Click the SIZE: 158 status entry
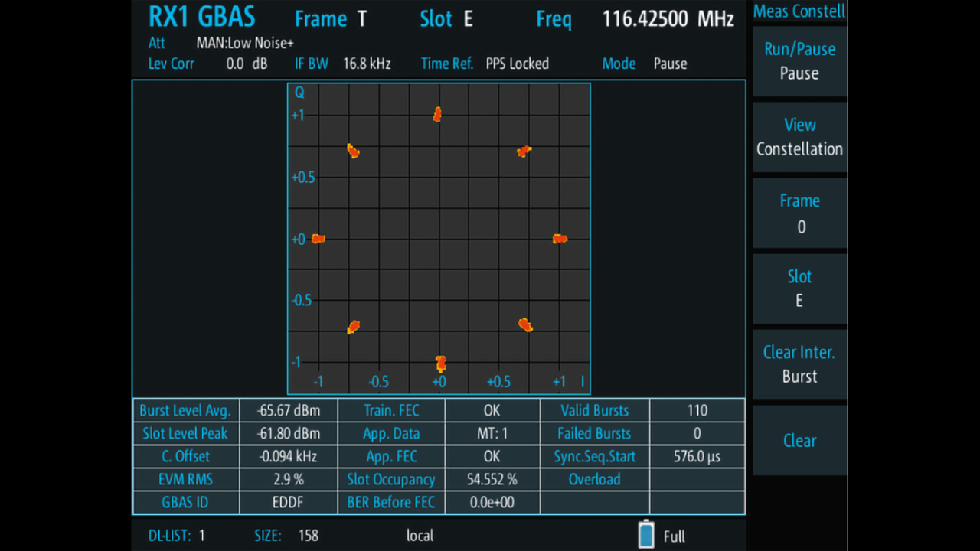This screenshot has width=980, height=551. click(x=286, y=536)
